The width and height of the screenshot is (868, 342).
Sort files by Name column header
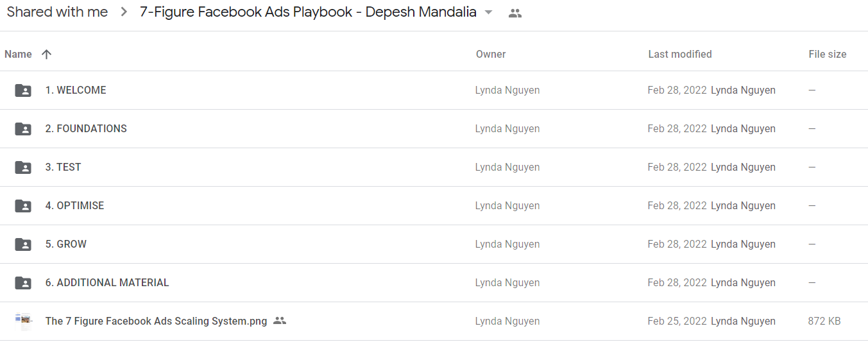[x=18, y=55]
